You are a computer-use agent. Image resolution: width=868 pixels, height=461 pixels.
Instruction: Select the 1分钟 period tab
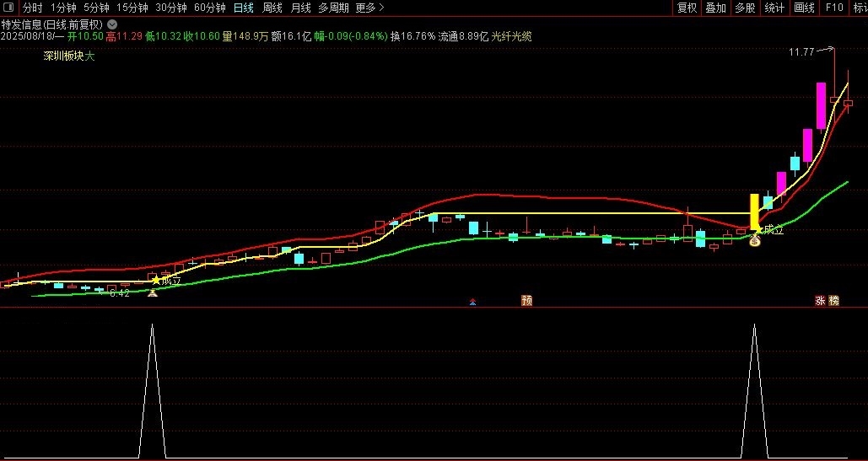pyautogui.click(x=63, y=8)
